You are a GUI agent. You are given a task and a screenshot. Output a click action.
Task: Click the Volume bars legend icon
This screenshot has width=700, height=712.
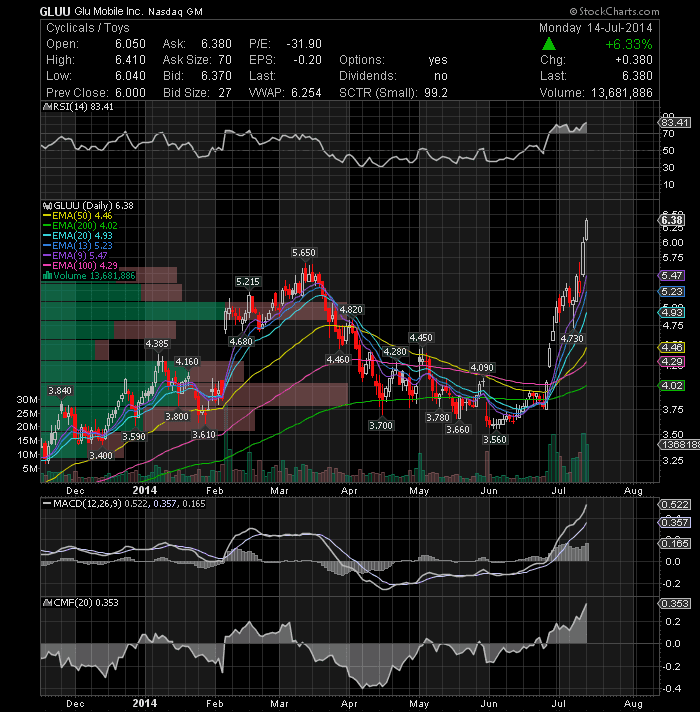point(47,276)
